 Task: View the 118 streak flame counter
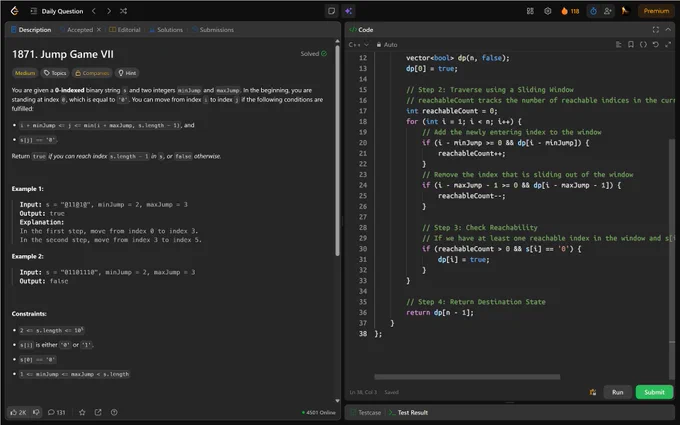[x=570, y=11]
